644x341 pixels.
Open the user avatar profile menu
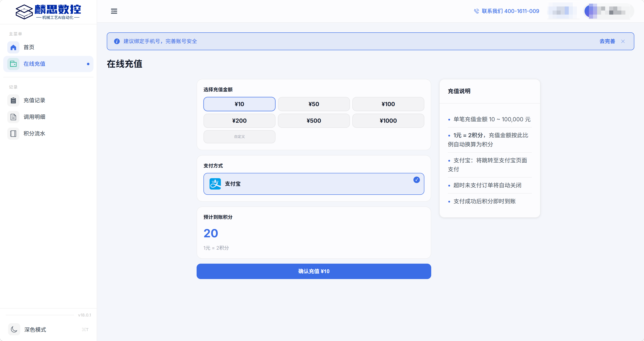click(x=608, y=11)
